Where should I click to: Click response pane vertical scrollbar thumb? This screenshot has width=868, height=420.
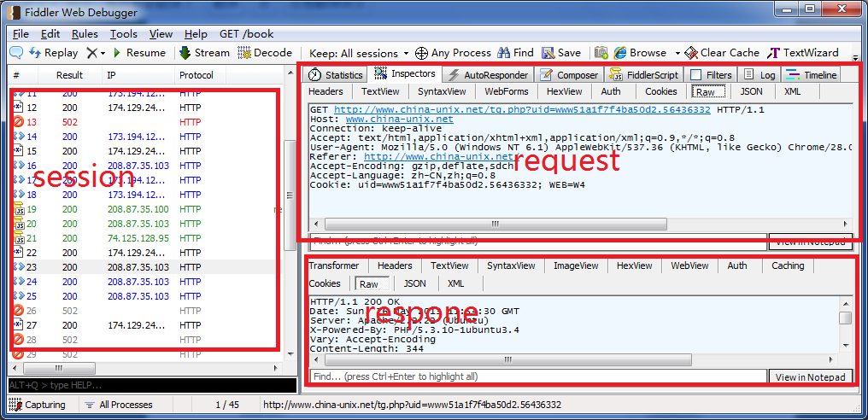pos(845,318)
